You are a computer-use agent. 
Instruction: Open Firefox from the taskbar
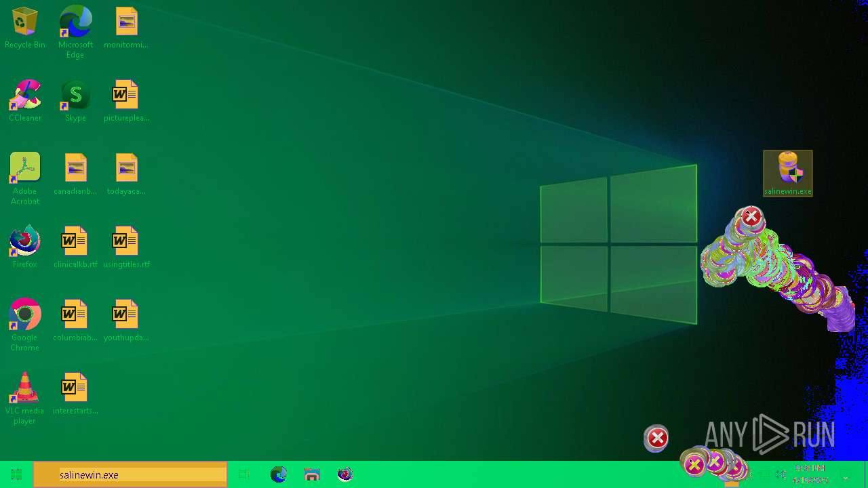point(345,474)
